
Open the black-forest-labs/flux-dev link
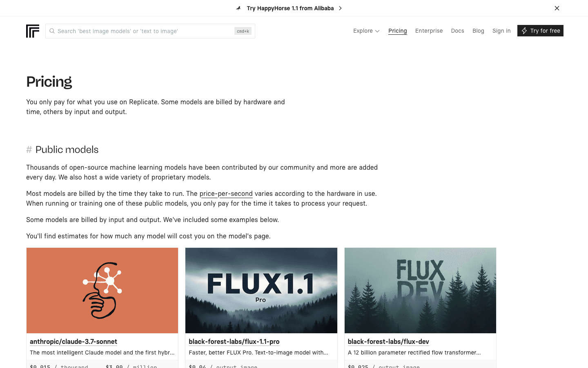pyautogui.click(x=388, y=341)
